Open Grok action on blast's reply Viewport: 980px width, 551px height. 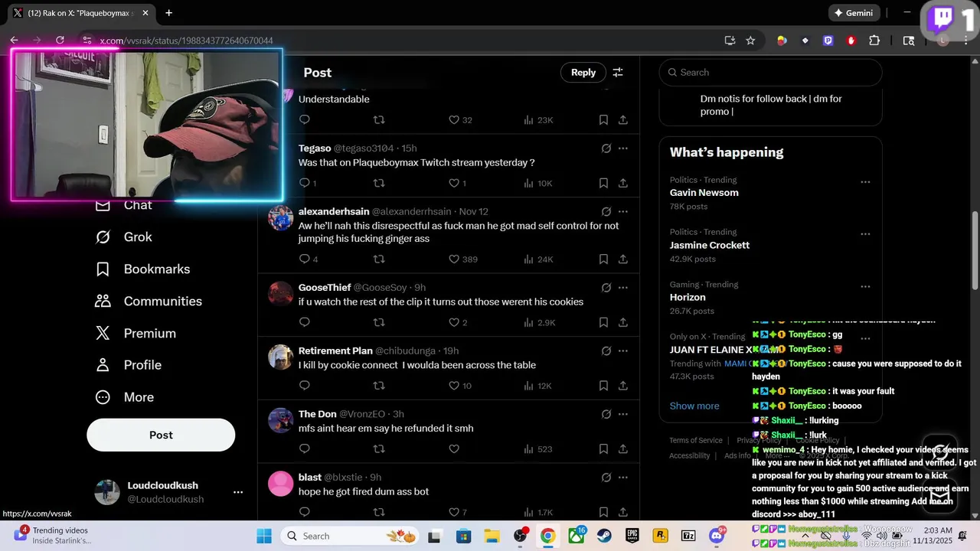pos(606,477)
